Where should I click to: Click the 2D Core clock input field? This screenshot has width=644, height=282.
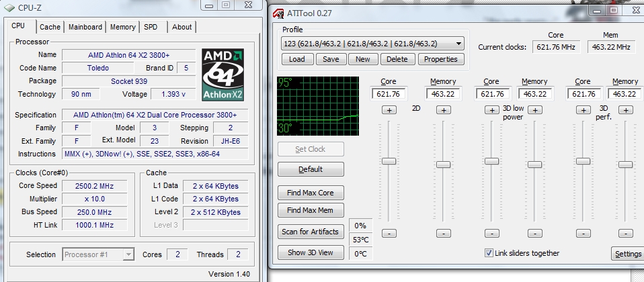(x=389, y=94)
